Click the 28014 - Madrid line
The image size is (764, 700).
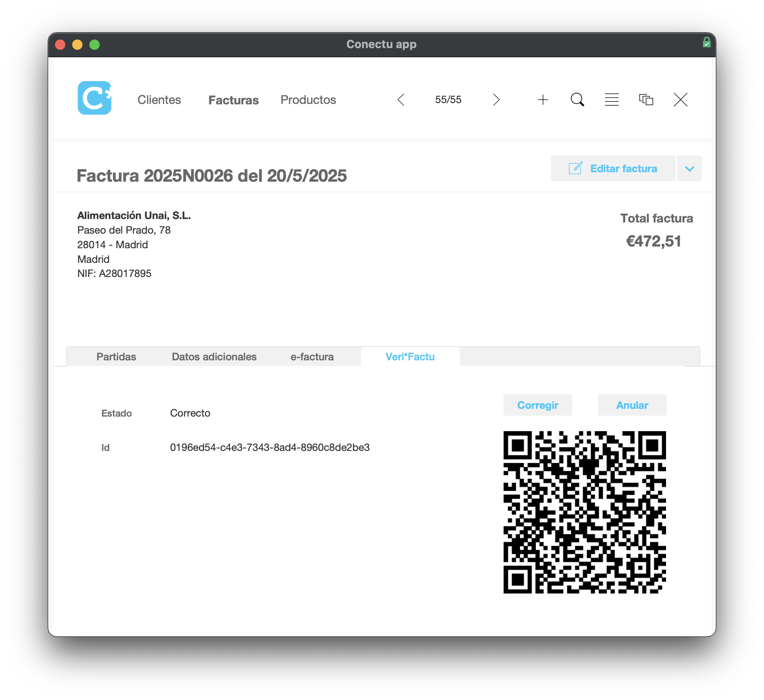pos(113,245)
